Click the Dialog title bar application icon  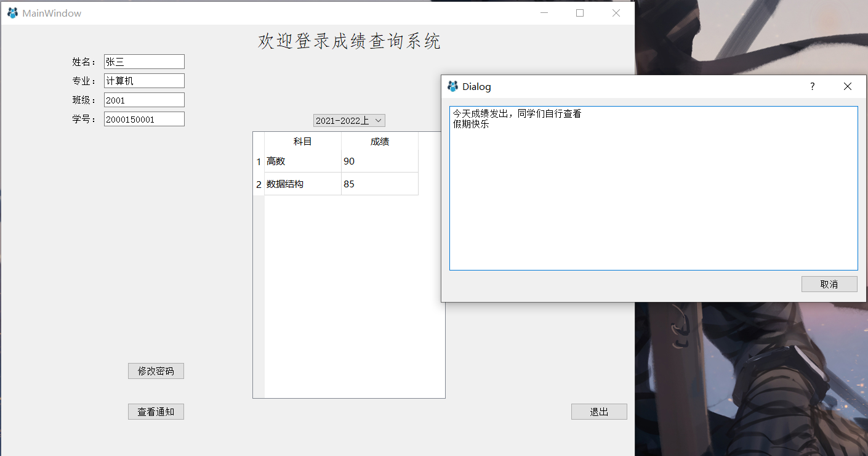click(x=453, y=86)
